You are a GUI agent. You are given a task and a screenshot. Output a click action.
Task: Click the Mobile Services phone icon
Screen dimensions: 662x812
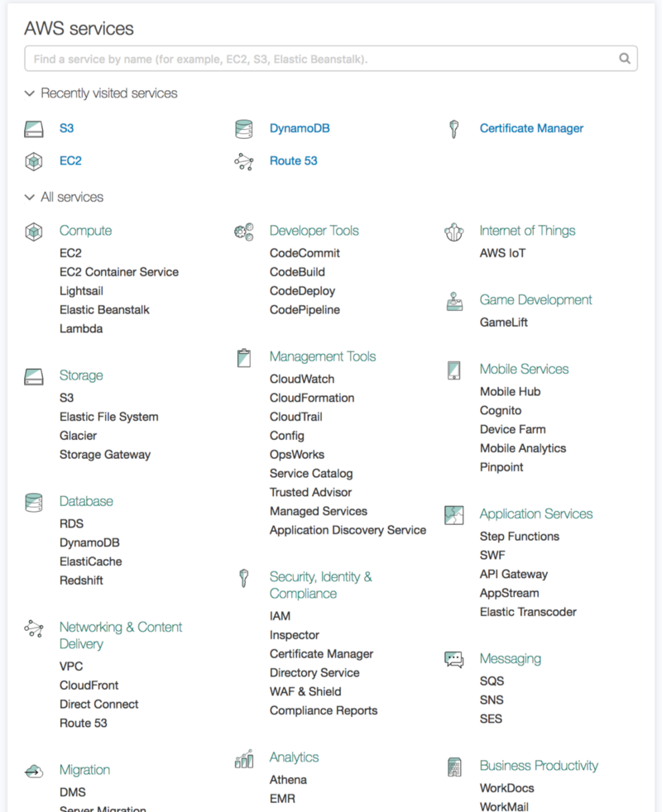click(453, 370)
